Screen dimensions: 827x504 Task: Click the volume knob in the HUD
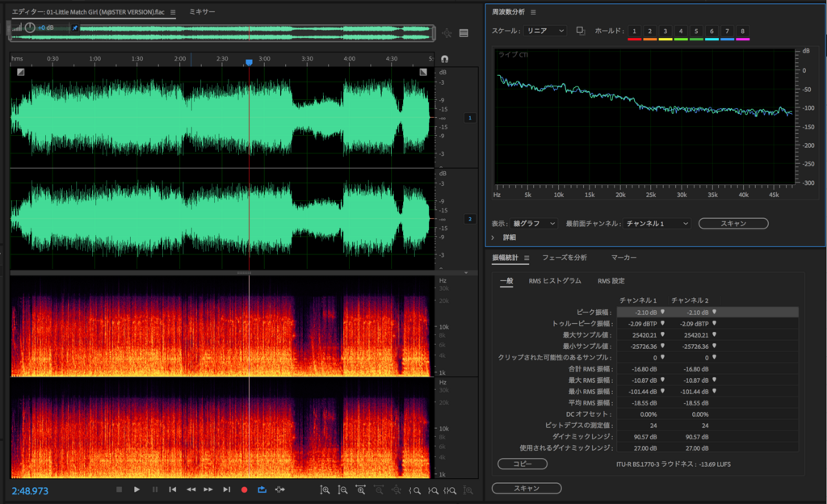pyautogui.click(x=30, y=27)
